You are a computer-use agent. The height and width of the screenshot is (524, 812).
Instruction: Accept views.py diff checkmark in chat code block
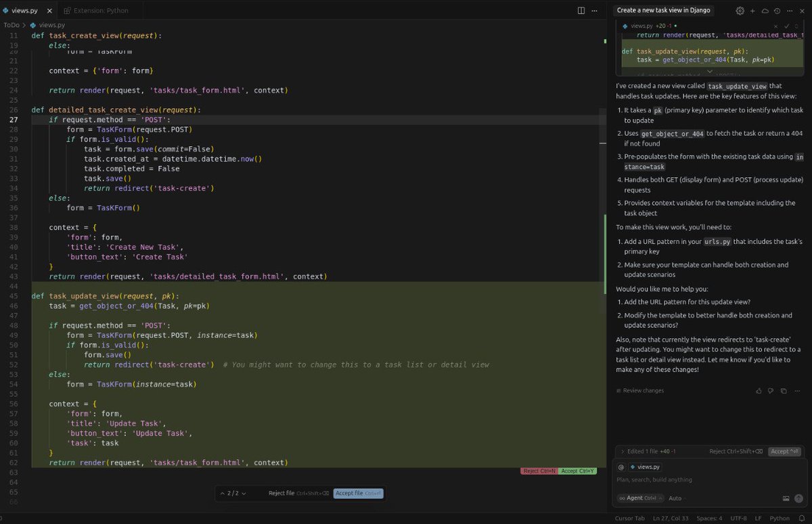coord(786,25)
